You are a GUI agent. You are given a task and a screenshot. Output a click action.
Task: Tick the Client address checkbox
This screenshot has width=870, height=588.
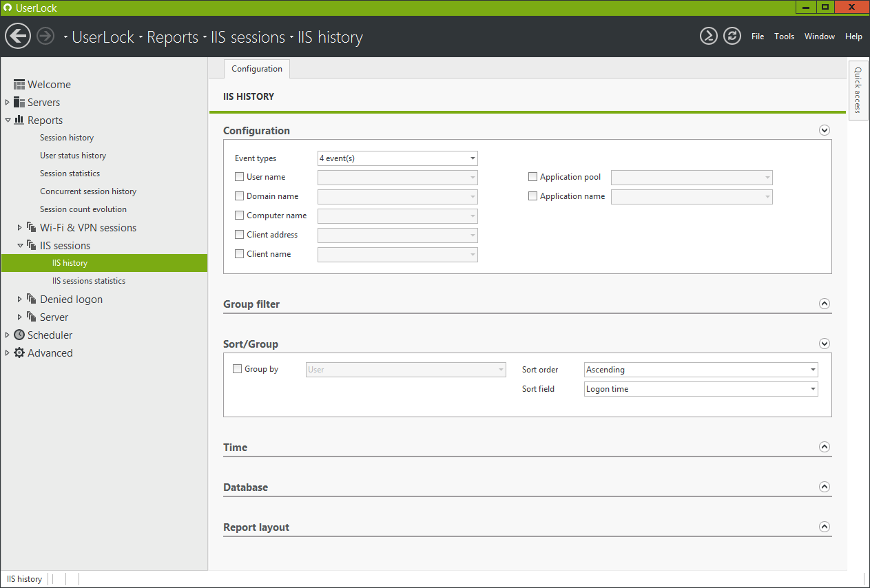[x=240, y=235]
